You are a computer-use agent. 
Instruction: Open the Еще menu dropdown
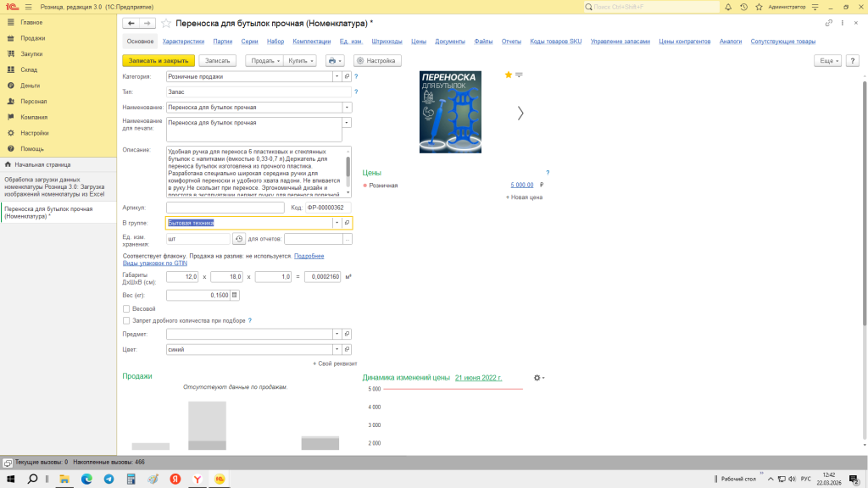[x=827, y=61]
